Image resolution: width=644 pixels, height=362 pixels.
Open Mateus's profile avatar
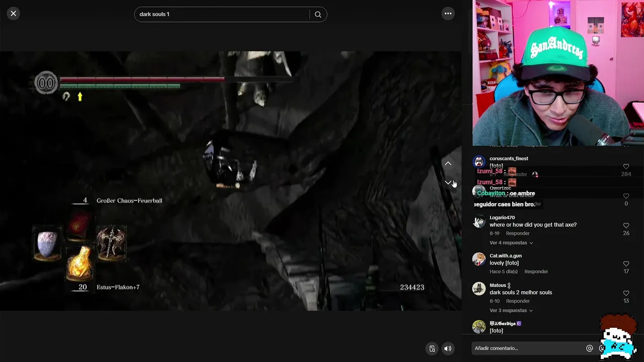coord(479,289)
